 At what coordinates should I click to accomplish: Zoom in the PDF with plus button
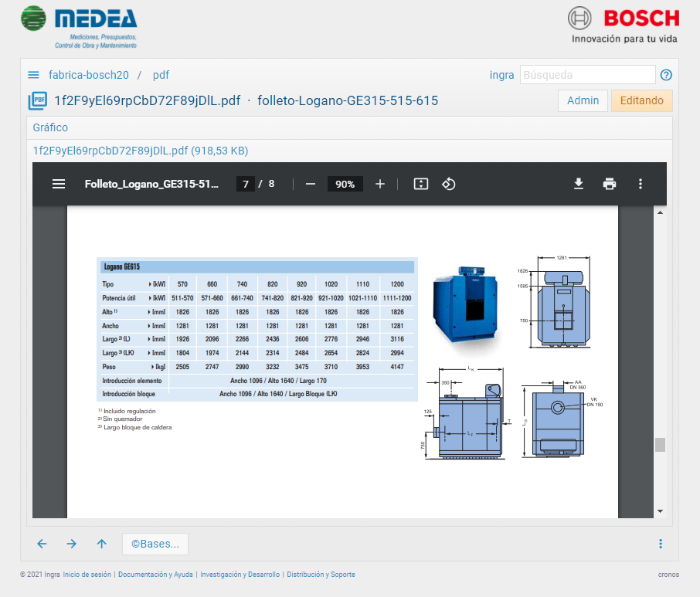(380, 184)
